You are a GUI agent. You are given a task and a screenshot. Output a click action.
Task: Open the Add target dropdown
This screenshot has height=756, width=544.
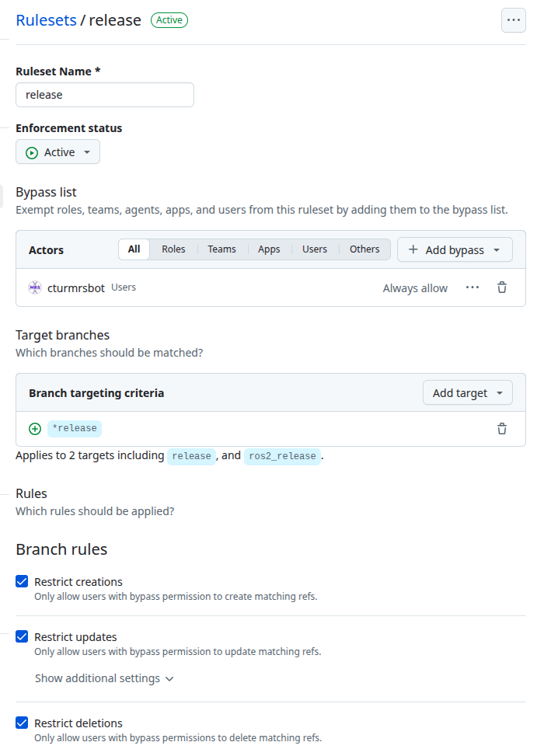(467, 393)
